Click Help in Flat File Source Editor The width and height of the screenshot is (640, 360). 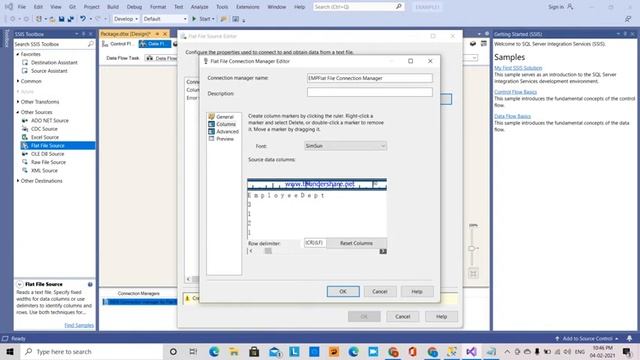coord(441,316)
